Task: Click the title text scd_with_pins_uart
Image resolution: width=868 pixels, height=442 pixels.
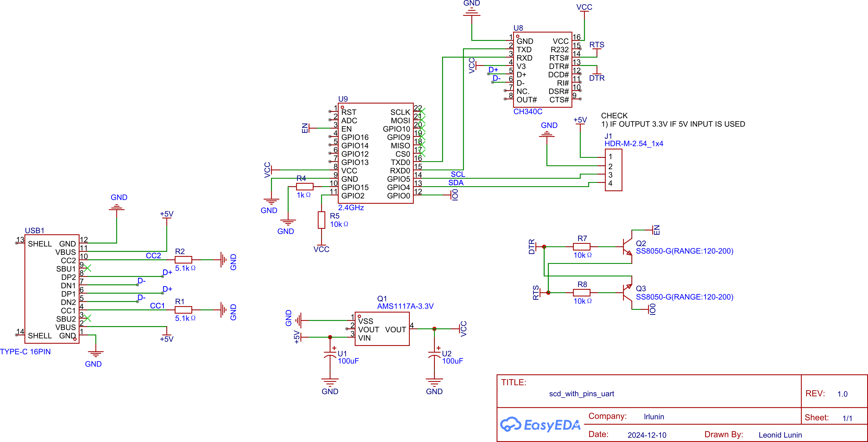Action: (x=581, y=394)
